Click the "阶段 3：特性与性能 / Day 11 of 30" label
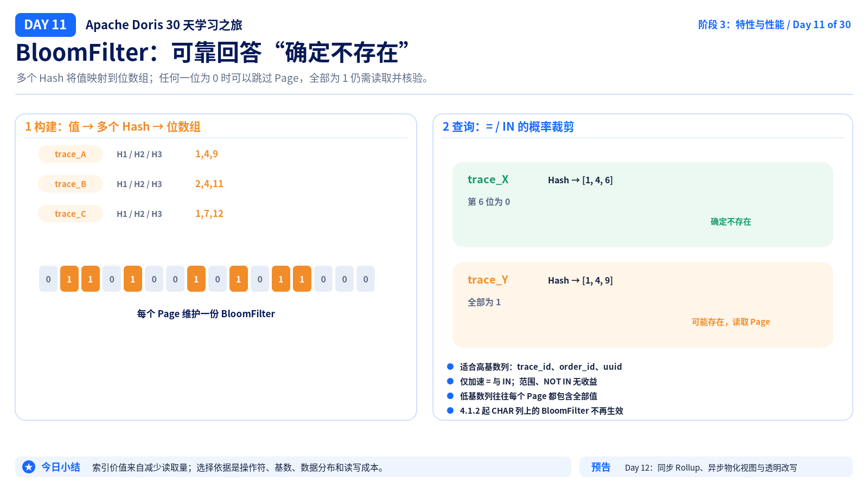The image size is (868, 488). click(774, 25)
